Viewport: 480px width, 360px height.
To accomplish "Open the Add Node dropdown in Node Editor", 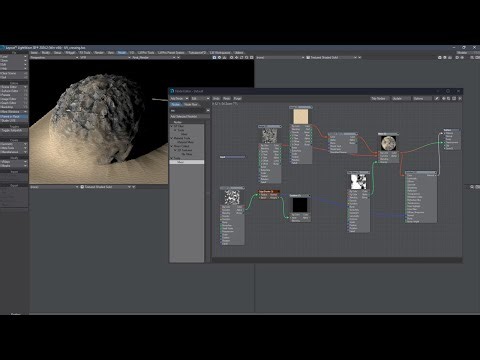I will [179, 99].
